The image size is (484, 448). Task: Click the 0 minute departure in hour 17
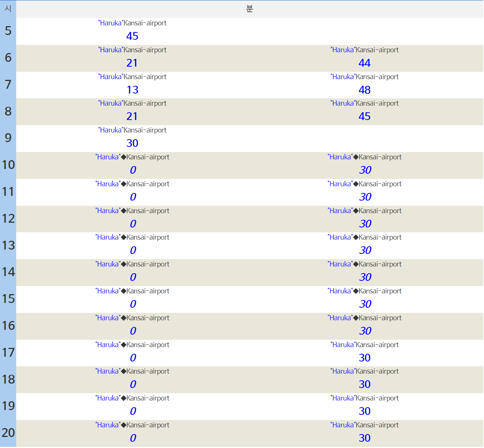[133, 358]
